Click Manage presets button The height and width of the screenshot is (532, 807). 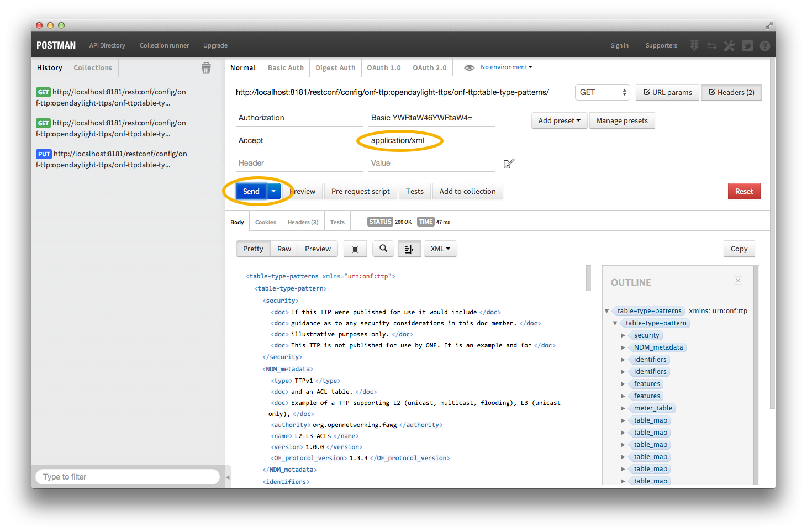(x=622, y=120)
